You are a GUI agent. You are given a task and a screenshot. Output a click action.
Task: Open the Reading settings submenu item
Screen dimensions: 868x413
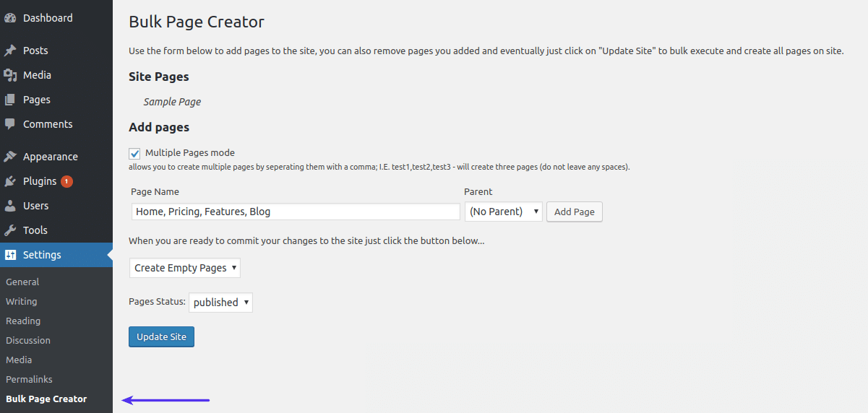(23, 321)
